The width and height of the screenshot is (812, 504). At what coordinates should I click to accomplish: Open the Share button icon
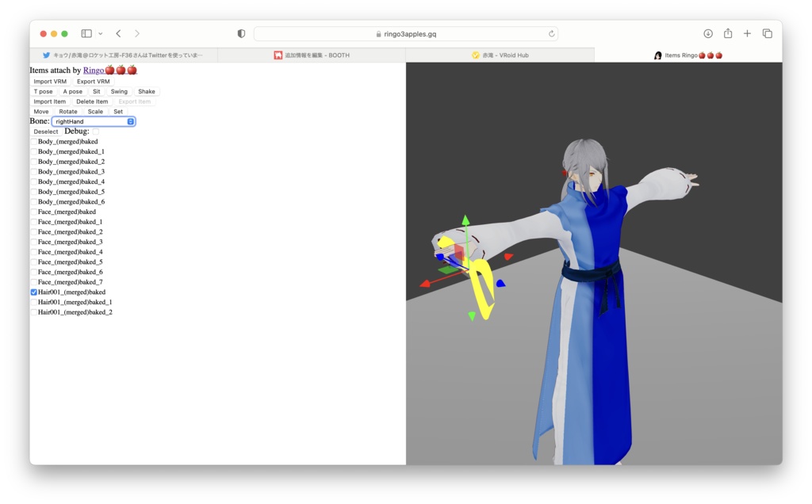tap(728, 33)
